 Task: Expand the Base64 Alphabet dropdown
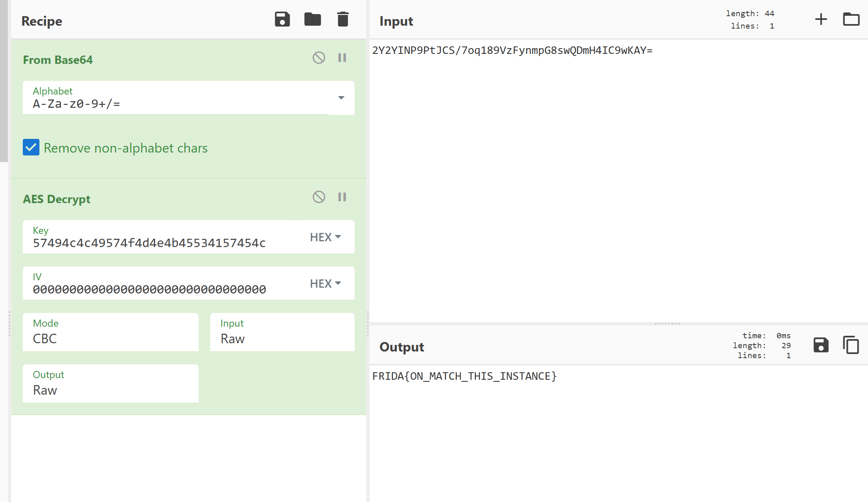coord(341,98)
